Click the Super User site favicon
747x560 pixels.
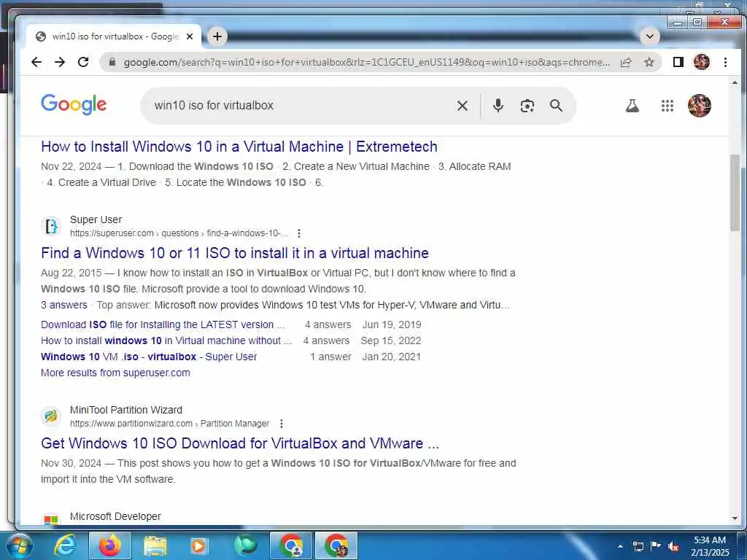pyautogui.click(x=51, y=226)
